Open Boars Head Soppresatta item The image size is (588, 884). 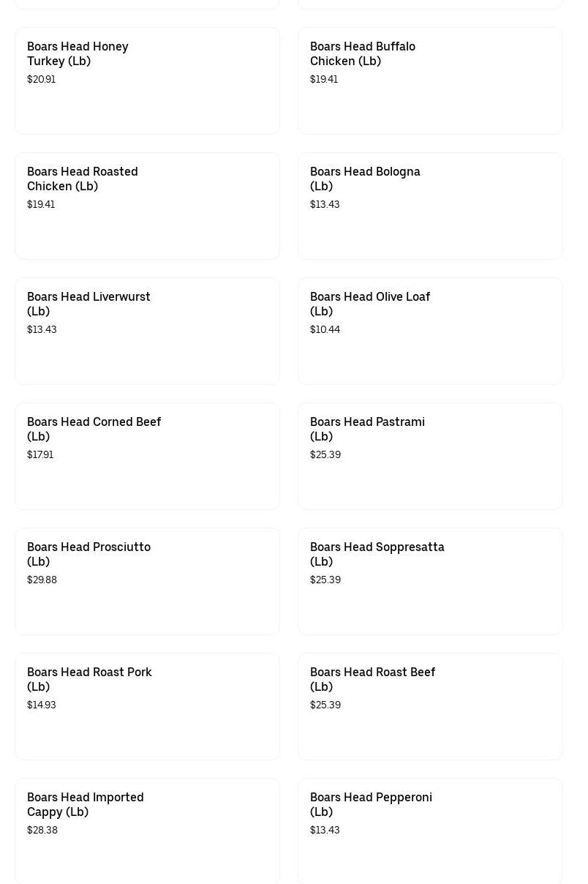(x=430, y=582)
